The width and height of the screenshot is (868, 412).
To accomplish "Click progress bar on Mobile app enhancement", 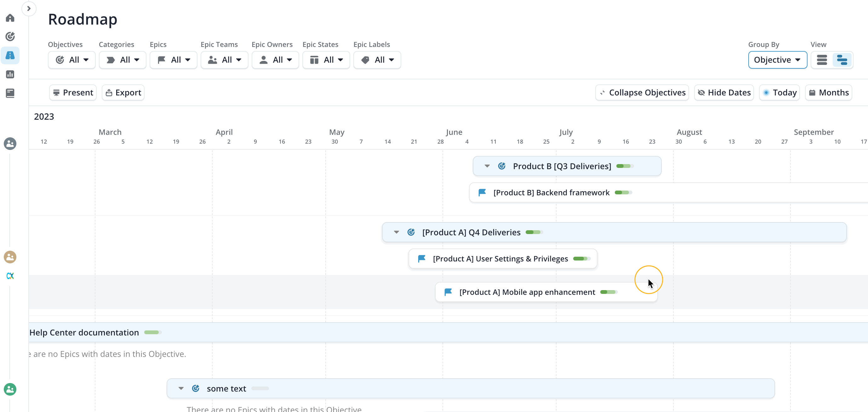I will coord(608,292).
